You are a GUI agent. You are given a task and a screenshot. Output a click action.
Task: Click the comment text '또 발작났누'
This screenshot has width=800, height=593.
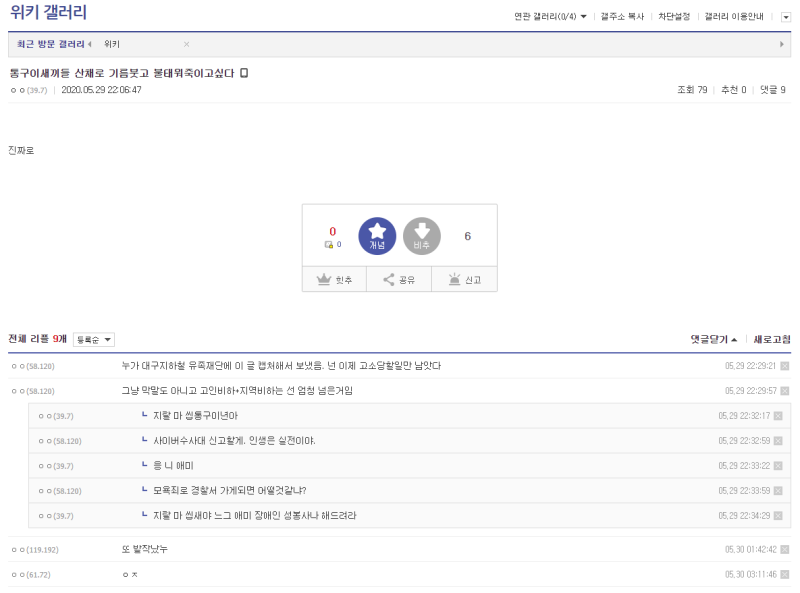pyautogui.click(x=144, y=549)
